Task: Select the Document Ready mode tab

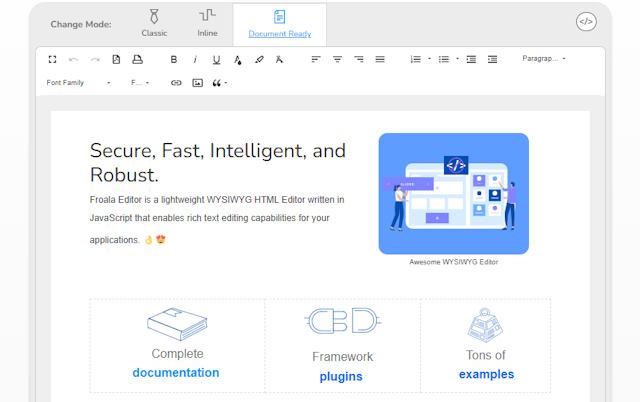Action: (x=280, y=24)
